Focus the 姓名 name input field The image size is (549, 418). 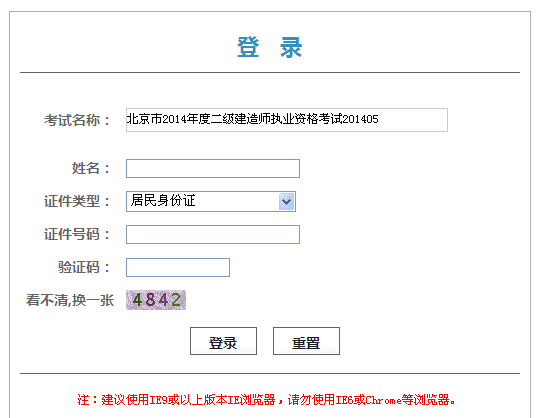click(213, 168)
